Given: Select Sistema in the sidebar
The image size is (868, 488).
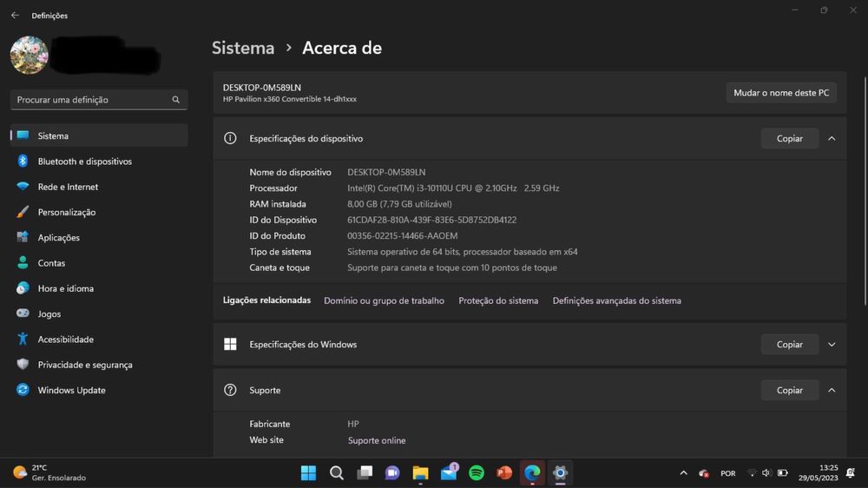Looking at the screenshot, I should tap(99, 135).
